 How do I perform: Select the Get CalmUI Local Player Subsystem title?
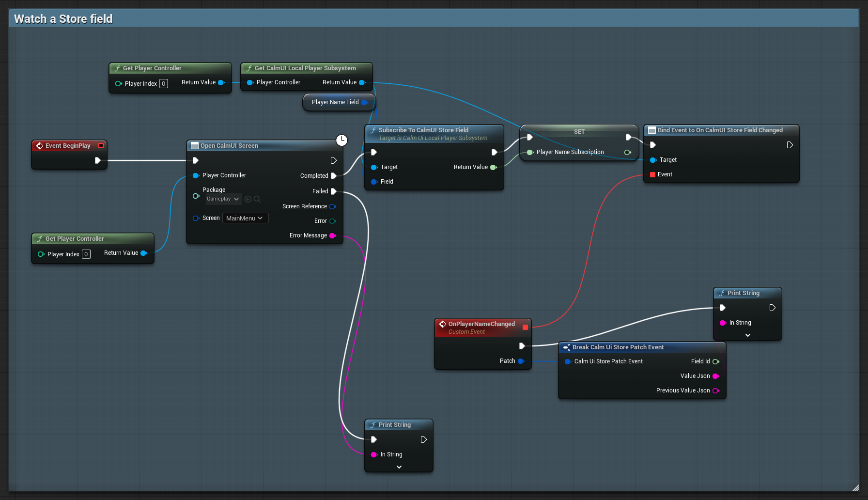tap(305, 68)
